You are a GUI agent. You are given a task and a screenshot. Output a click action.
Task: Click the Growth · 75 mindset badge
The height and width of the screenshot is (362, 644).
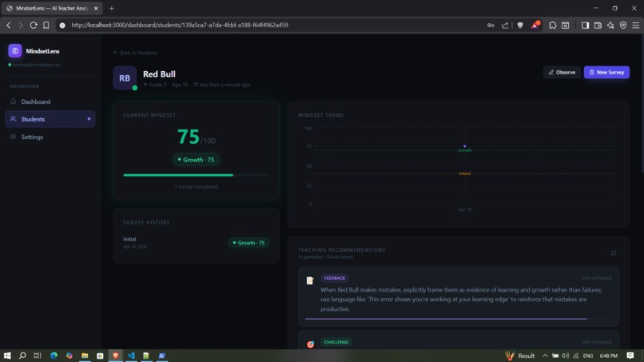pos(196,160)
